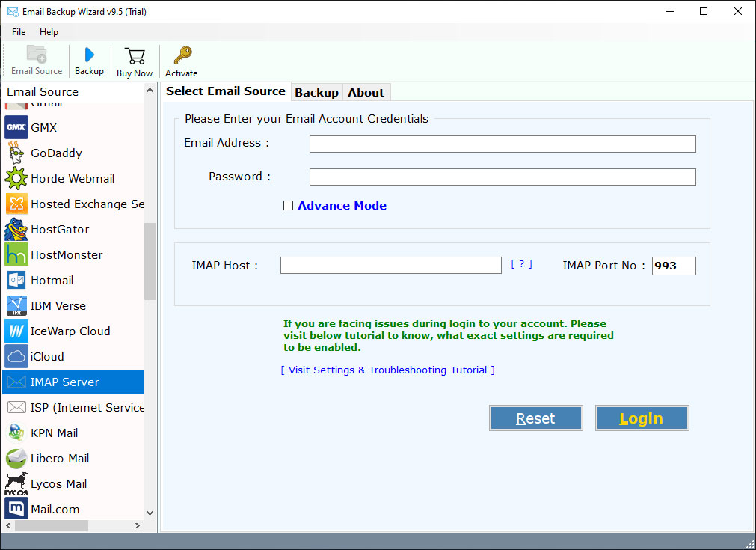
Task: Select Horde Webmail gear icon
Action: tap(16, 179)
